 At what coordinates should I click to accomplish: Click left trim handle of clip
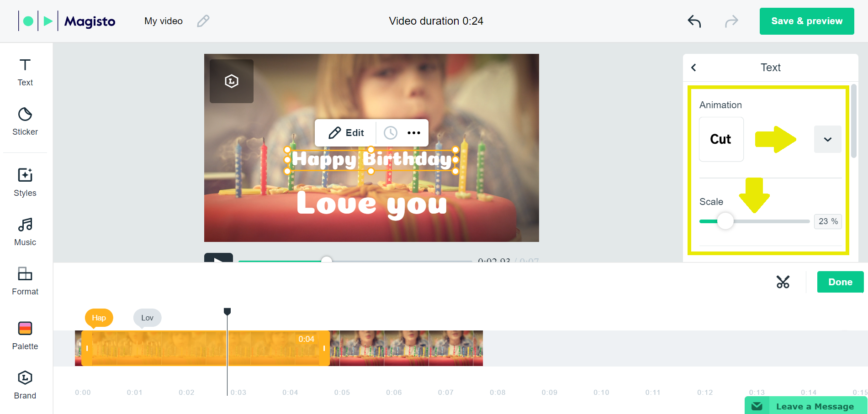click(x=87, y=348)
